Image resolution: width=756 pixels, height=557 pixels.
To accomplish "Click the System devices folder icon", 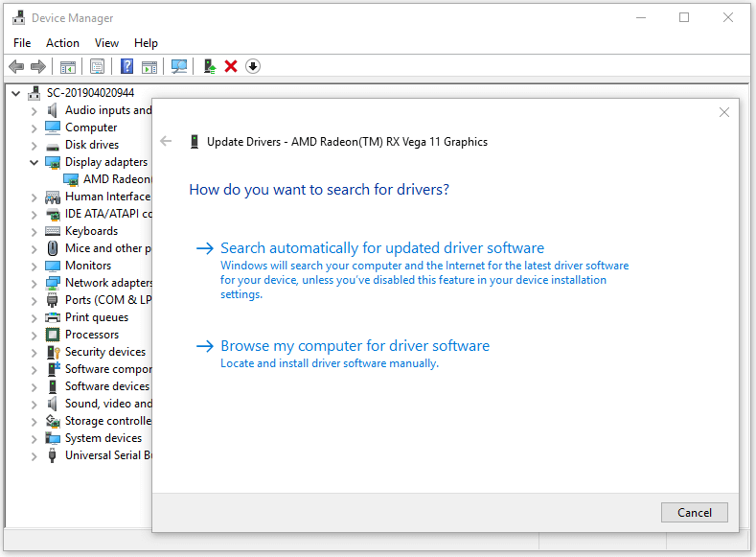I will [x=52, y=438].
